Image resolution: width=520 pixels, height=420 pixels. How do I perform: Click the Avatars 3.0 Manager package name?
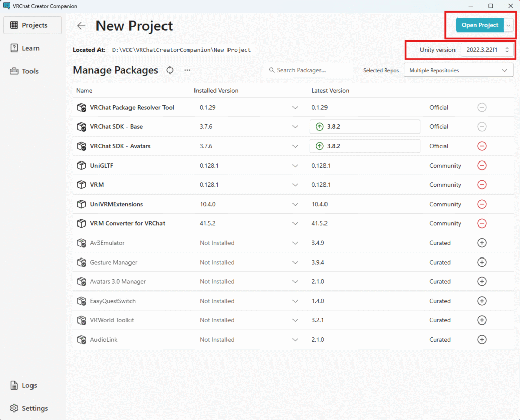118,282
